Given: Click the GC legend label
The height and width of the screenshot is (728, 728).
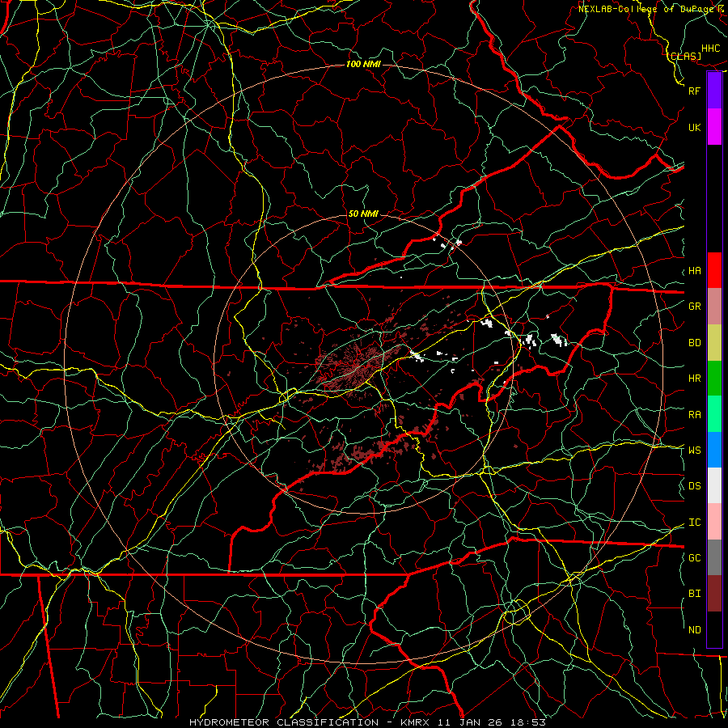Looking at the screenshot, I should click(695, 557).
